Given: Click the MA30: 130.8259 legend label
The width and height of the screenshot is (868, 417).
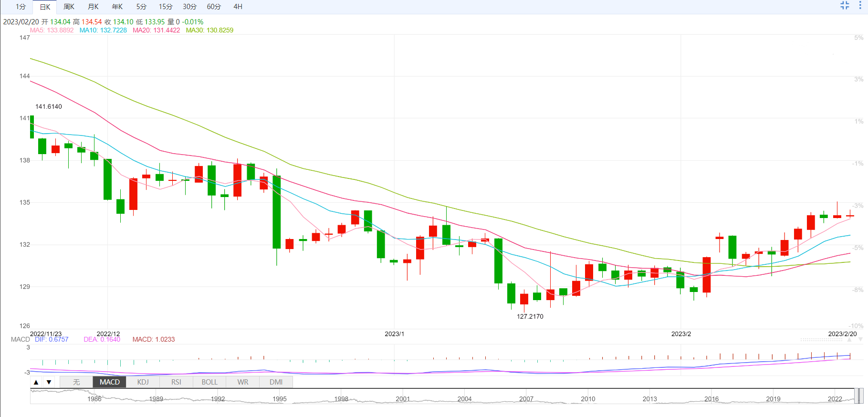Looking at the screenshot, I should tap(209, 30).
